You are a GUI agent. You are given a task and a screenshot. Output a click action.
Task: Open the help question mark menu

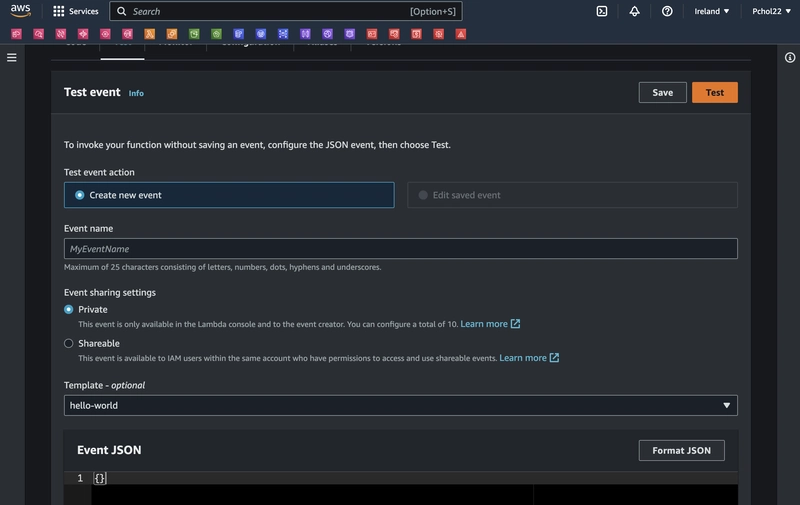click(x=667, y=11)
